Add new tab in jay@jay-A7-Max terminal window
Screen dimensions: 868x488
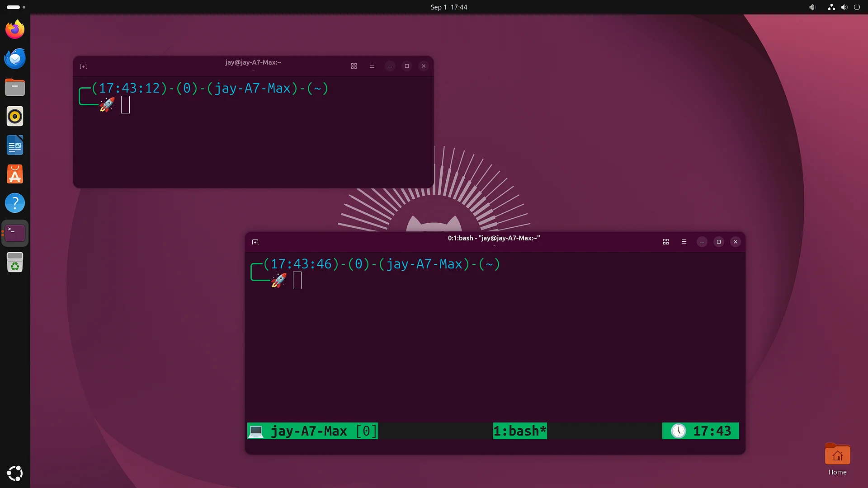(83, 66)
